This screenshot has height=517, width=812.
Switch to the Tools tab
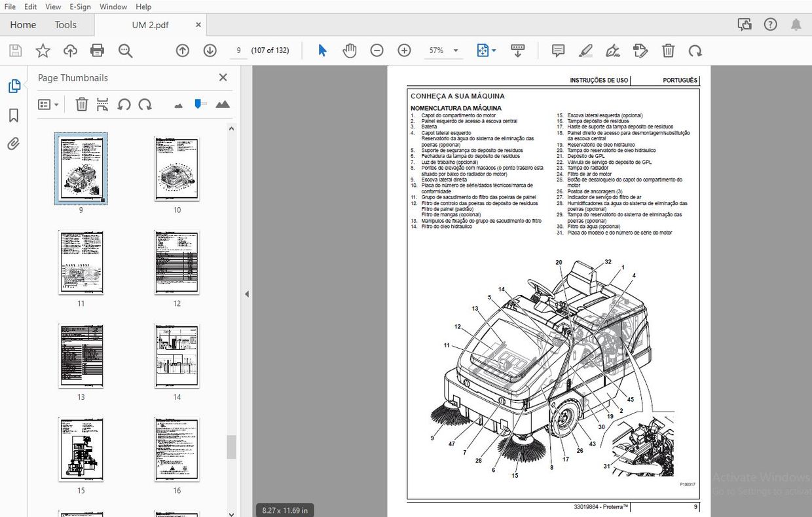pos(65,24)
